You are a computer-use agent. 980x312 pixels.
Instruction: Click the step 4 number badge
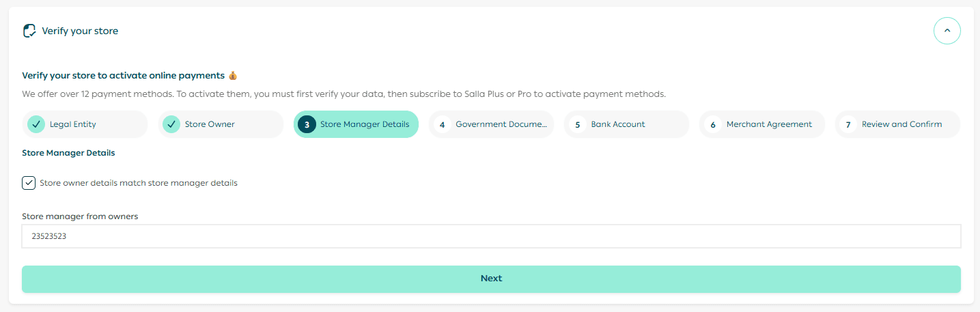442,124
